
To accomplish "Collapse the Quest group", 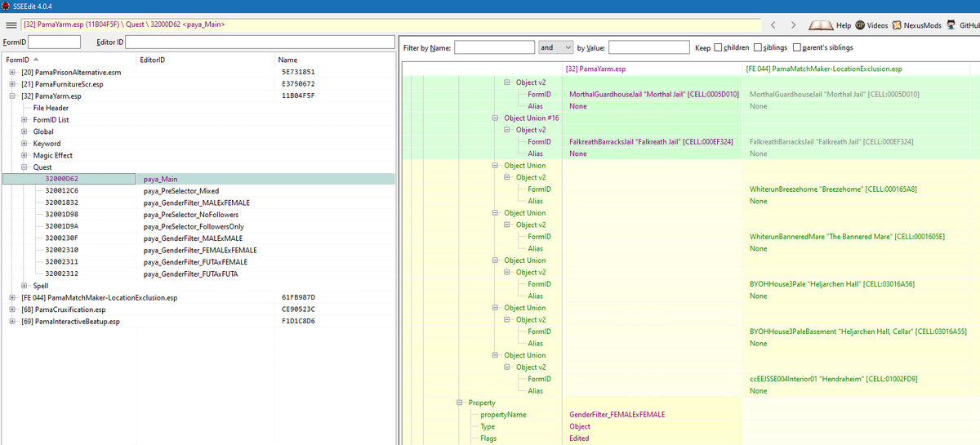I will tap(24, 167).
